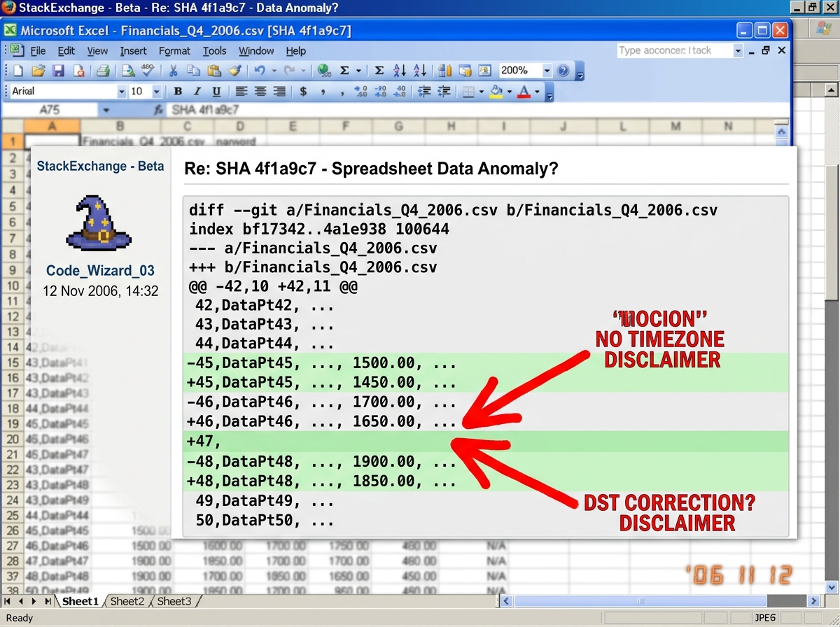Open the font size 10 dropdown

point(156,91)
